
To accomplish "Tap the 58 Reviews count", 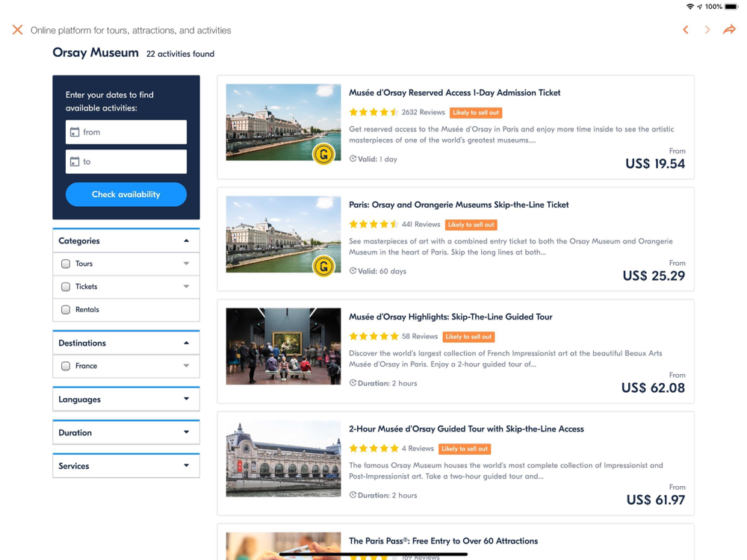I will click(x=419, y=336).
